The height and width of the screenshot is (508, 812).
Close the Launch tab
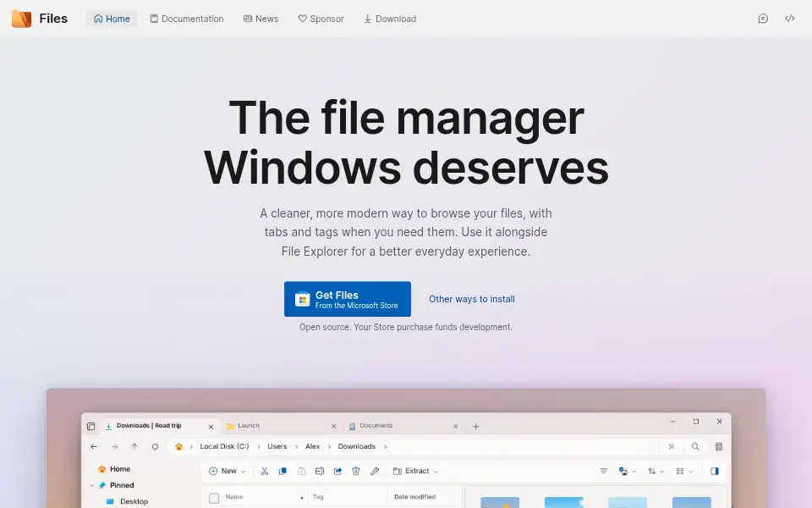click(333, 427)
